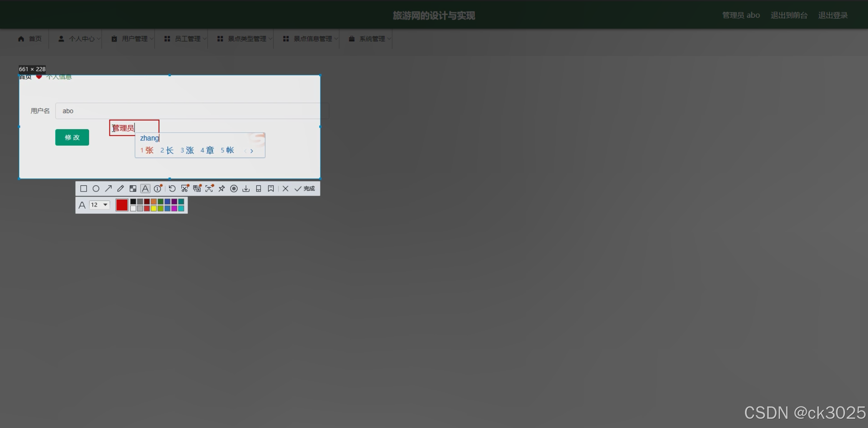
Task: Select the ellipse annotation tool
Action: [96, 188]
